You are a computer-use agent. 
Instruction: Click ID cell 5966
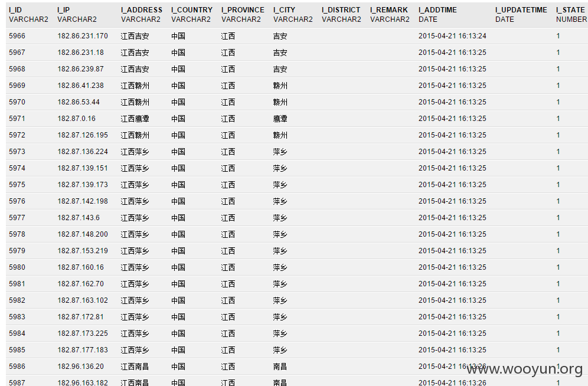coord(17,36)
